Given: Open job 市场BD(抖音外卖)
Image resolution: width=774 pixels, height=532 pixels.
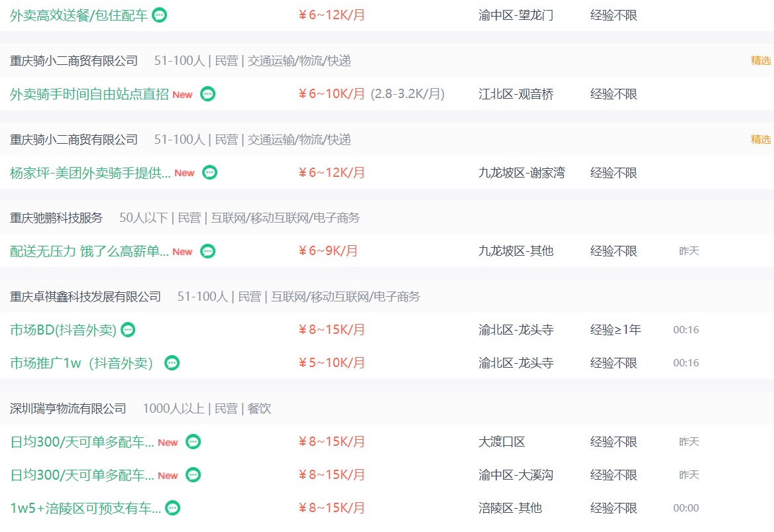Looking at the screenshot, I should [63, 330].
